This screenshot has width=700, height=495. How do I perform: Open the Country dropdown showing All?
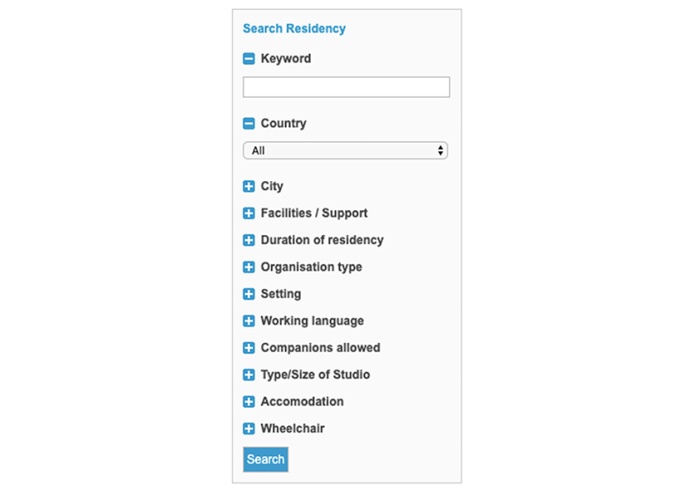[345, 150]
